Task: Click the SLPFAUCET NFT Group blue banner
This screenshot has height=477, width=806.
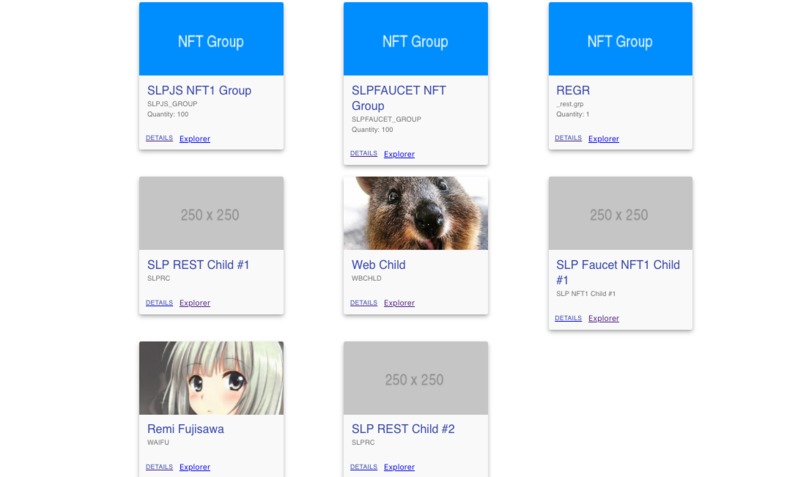Action: click(x=416, y=39)
